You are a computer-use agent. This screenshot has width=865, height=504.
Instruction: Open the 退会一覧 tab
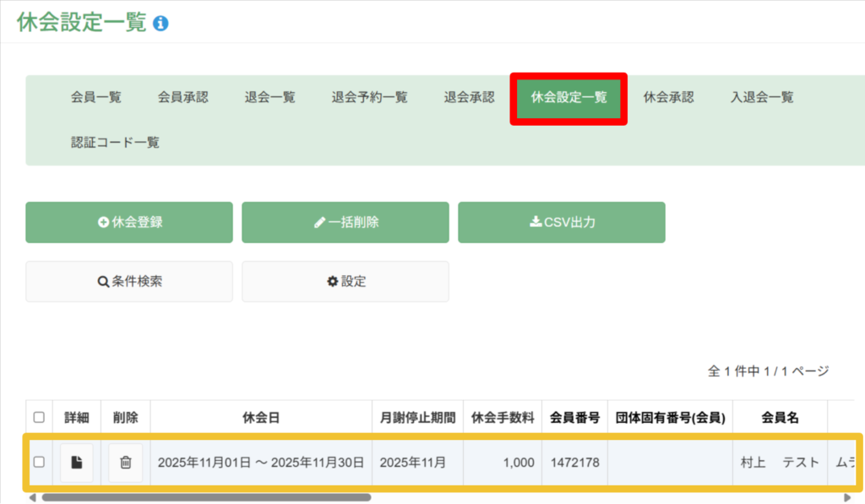coord(270,97)
